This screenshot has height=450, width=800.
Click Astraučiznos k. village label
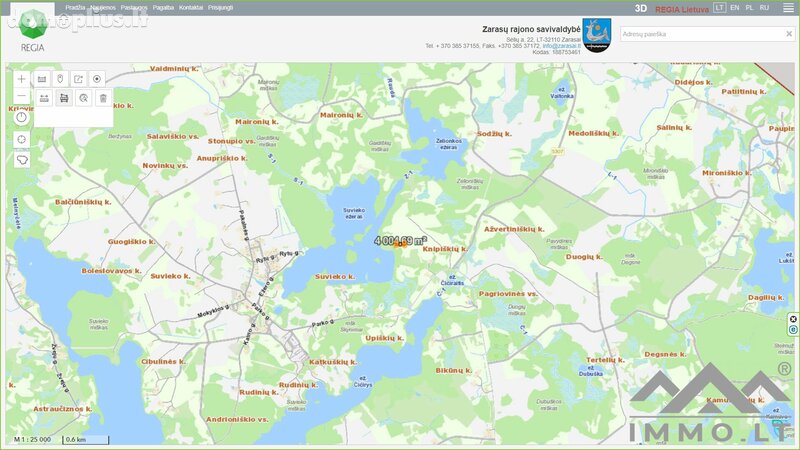click(x=63, y=409)
